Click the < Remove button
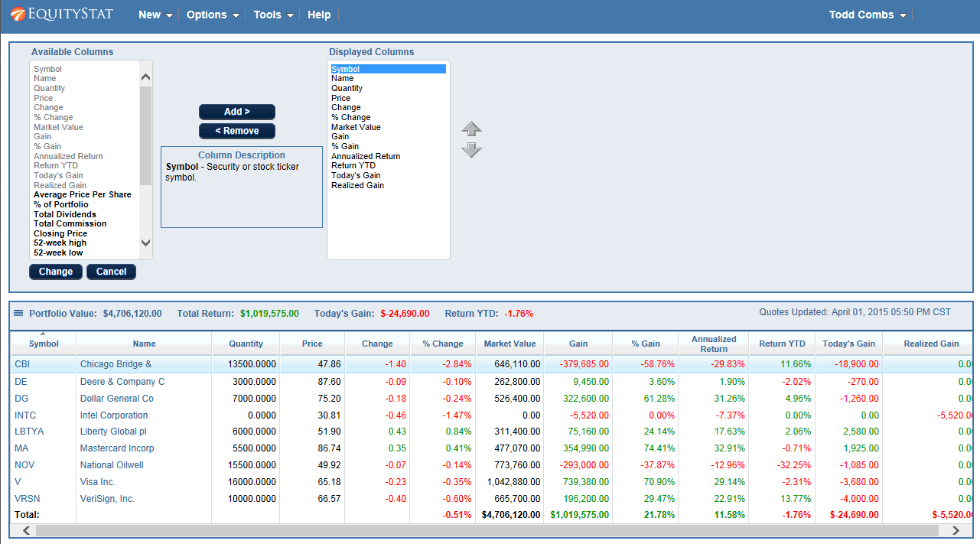 [x=237, y=131]
